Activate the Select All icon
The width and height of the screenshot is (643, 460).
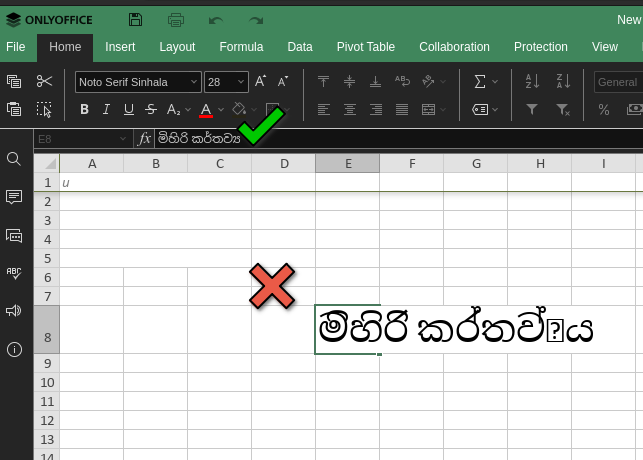click(x=44, y=109)
